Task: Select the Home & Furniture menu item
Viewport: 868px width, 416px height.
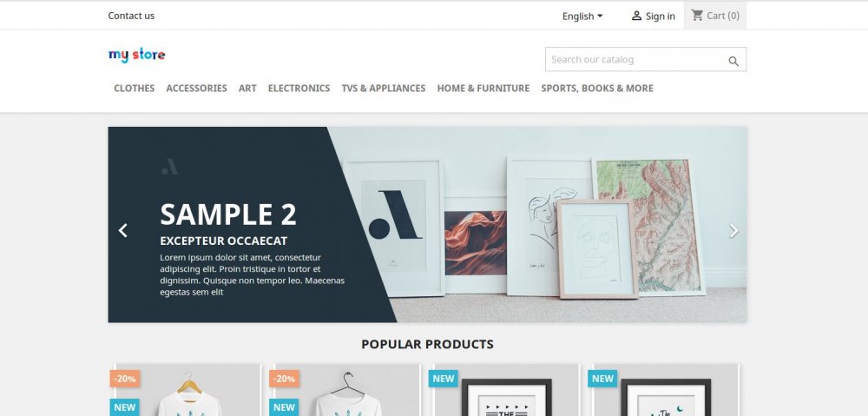Action: (x=483, y=88)
